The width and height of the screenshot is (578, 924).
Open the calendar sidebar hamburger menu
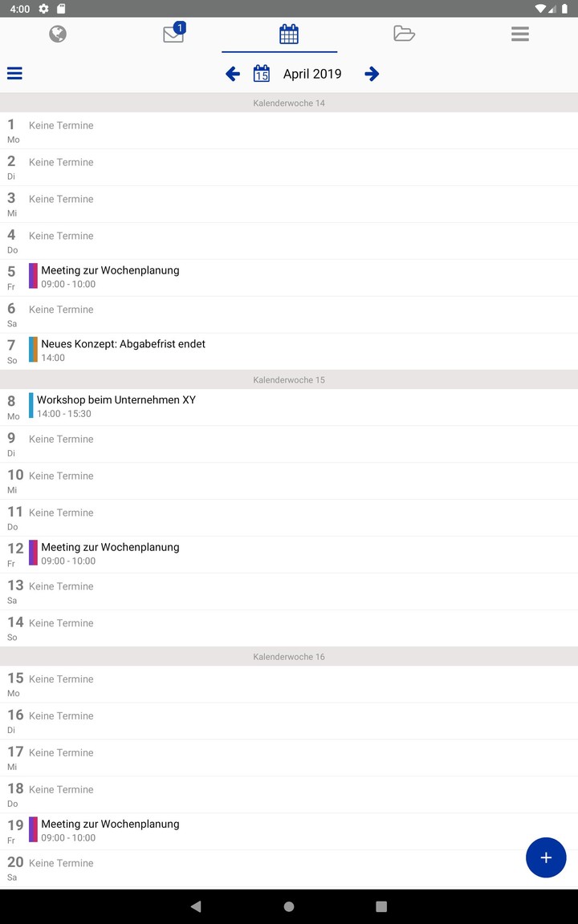point(14,74)
